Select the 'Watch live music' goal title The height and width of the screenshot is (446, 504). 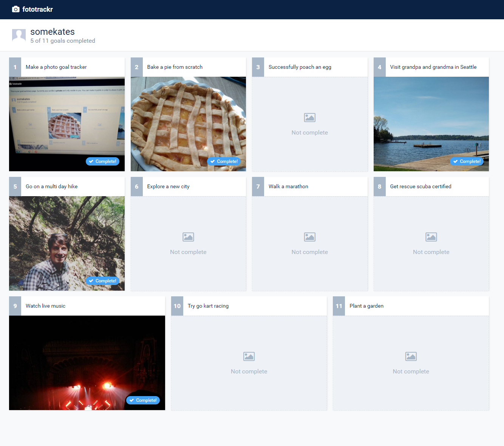[45, 306]
